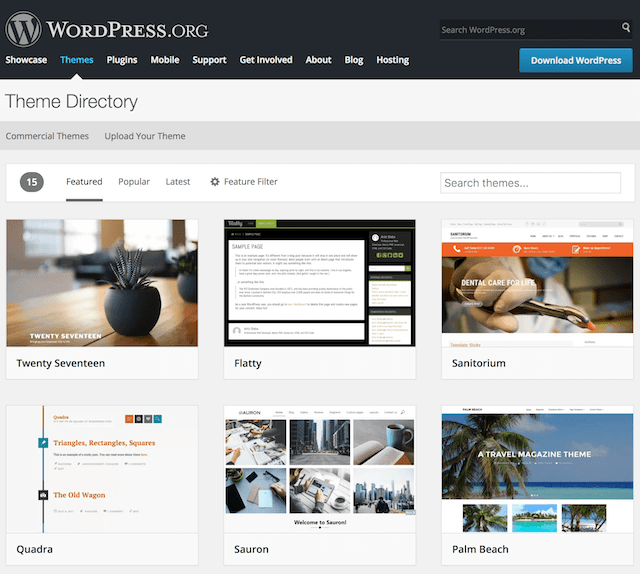640x574 pixels.
Task: Open the Palm Beach theme thumbnail
Action: click(538, 469)
